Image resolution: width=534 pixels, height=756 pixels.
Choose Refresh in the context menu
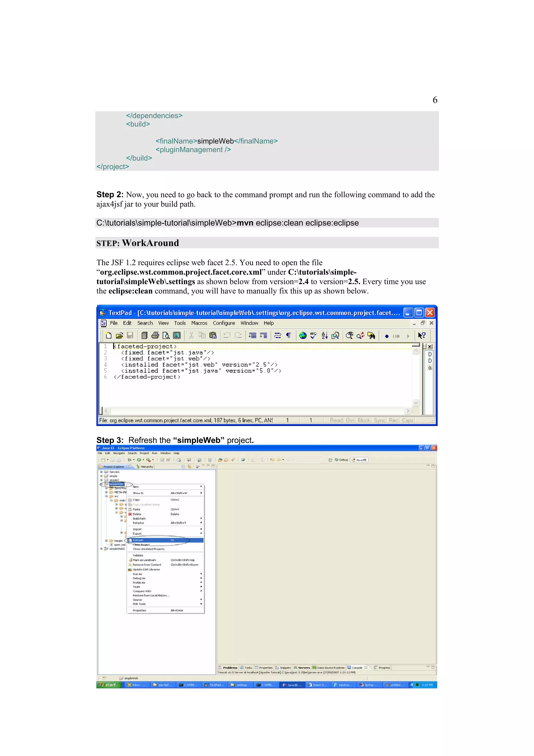[166, 540]
